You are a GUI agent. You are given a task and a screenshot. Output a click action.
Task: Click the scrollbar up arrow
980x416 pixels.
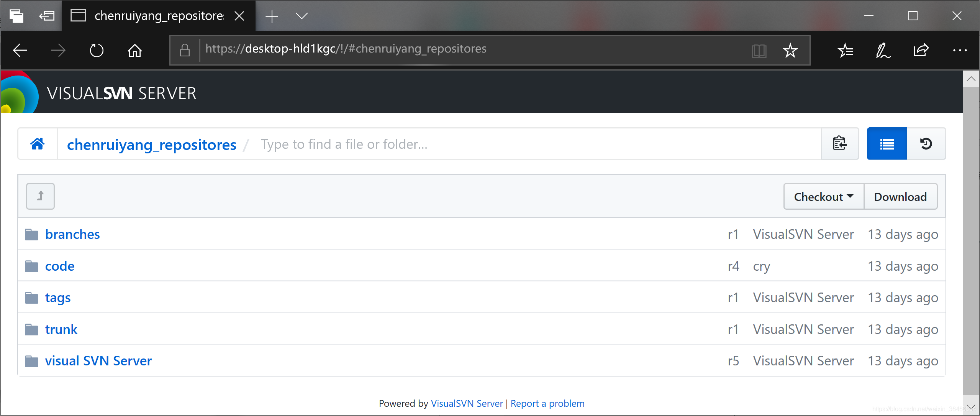pos(971,79)
